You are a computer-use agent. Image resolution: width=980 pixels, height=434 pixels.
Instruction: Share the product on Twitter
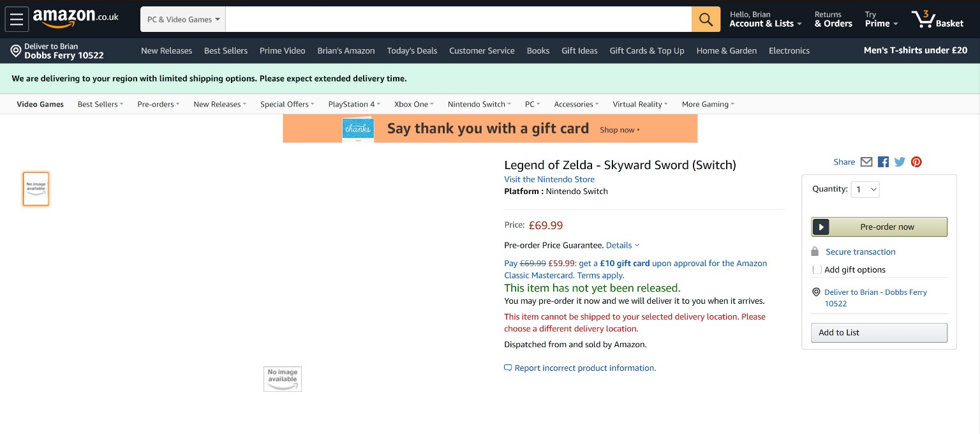900,162
